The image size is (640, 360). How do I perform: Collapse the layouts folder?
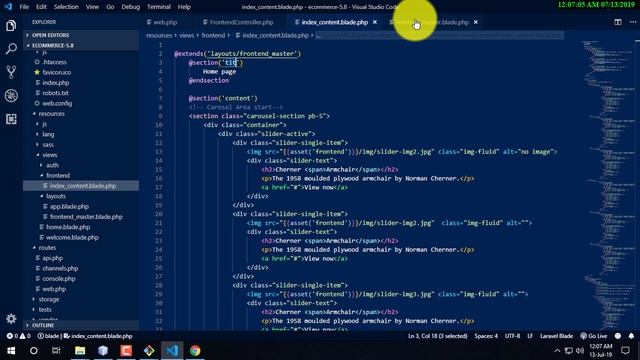point(56,196)
